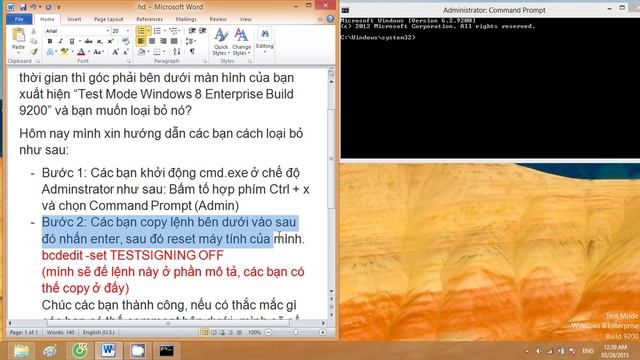Image resolution: width=640 pixels, height=360 pixels.
Task: Switch to the View tab
Action: [x=245, y=19]
